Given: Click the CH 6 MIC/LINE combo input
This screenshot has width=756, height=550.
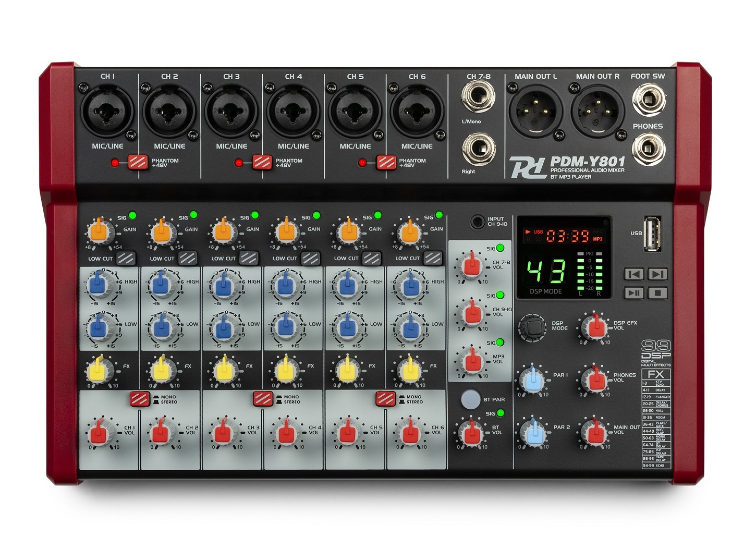Looking at the screenshot, I should [x=417, y=112].
